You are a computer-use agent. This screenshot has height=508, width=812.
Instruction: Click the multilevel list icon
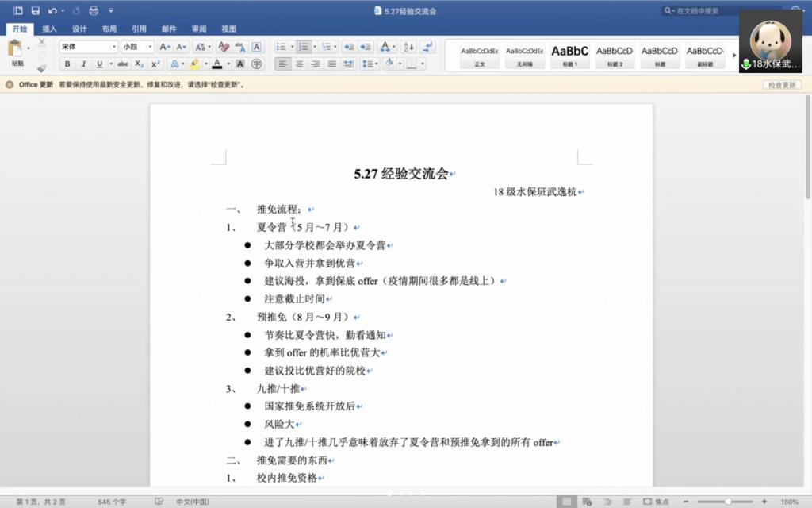326,47
